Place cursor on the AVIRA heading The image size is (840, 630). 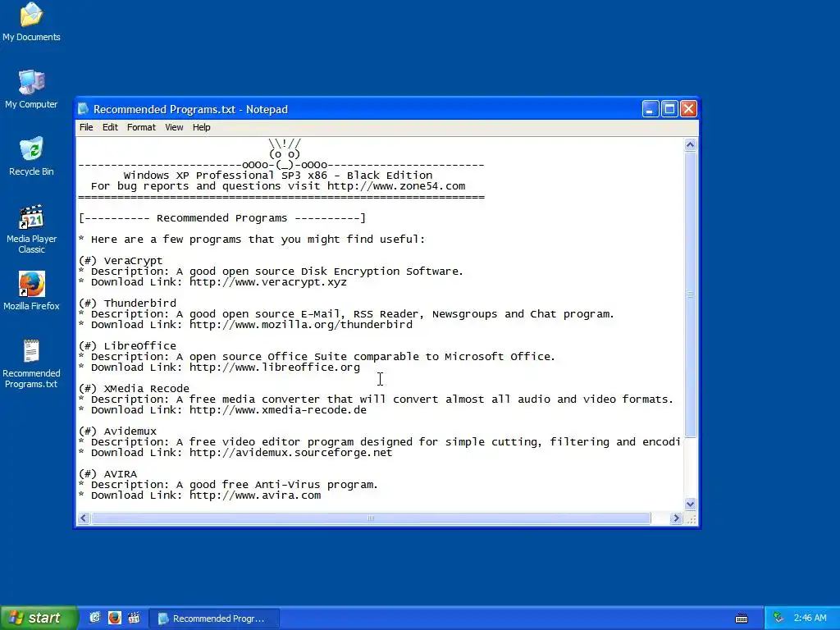(120, 474)
